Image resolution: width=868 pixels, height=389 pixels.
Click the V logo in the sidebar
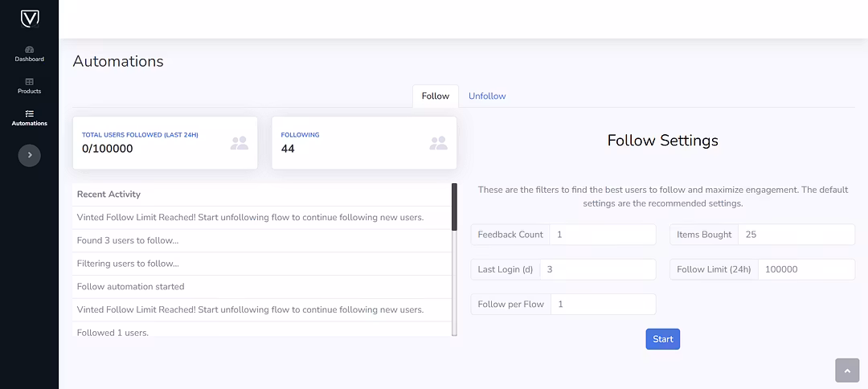[29, 18]
